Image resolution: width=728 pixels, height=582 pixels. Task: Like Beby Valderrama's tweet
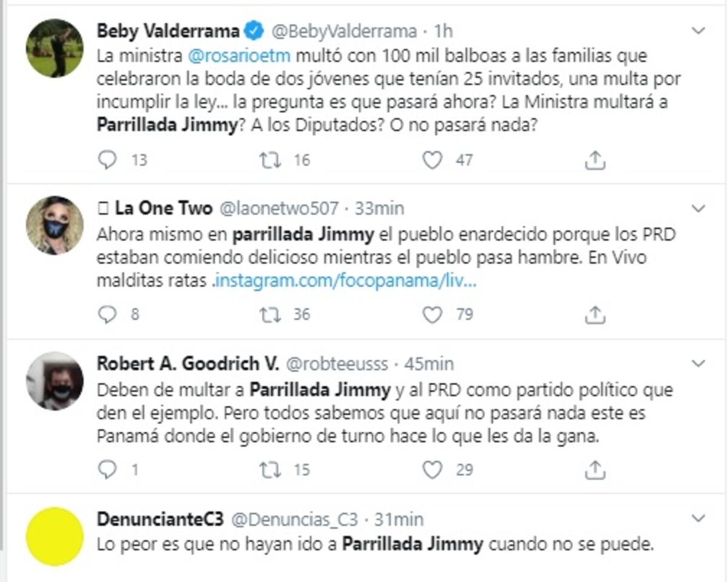click(432, 159)
